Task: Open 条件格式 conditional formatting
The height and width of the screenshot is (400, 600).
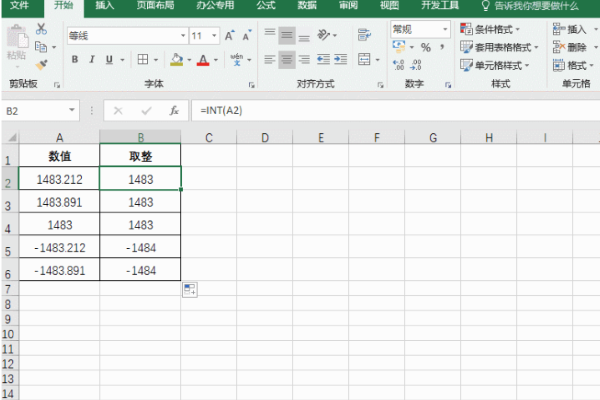Action: point(490,29)
